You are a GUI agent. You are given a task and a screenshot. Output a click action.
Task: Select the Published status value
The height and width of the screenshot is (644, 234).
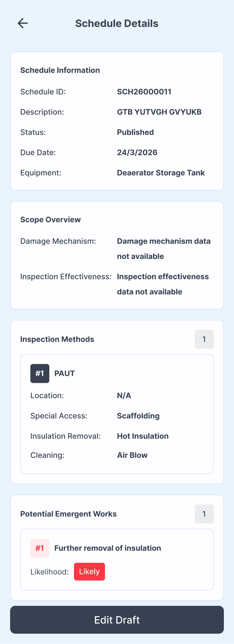click(x=135, y=132)
